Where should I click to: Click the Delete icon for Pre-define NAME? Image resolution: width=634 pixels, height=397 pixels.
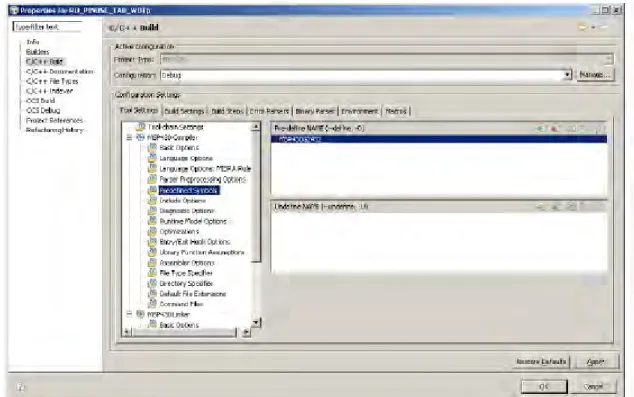[555, 129]
